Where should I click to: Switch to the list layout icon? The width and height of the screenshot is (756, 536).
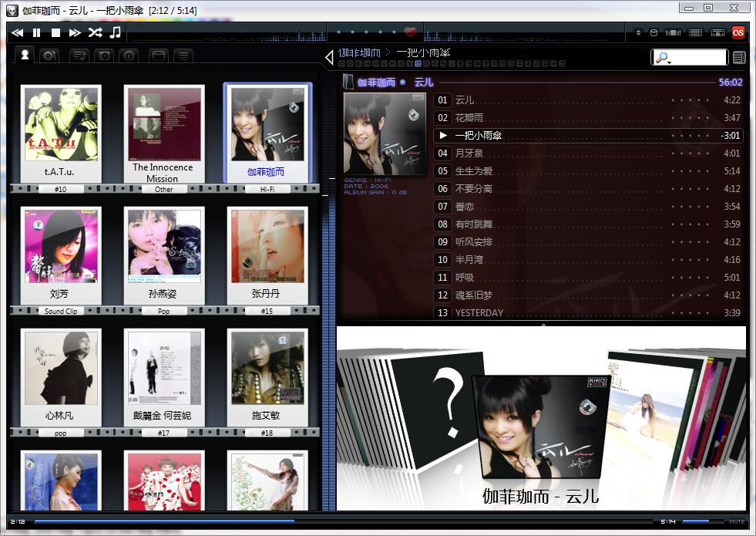coord(695,33)
